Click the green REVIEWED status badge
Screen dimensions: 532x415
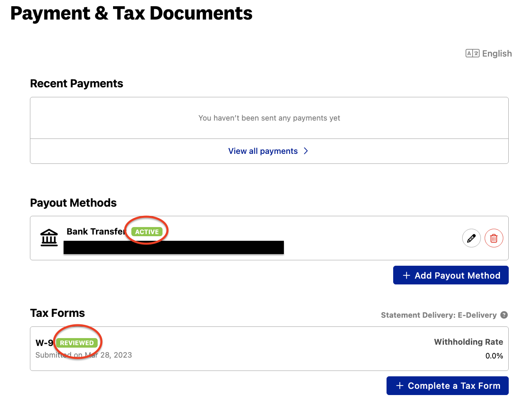77,343
